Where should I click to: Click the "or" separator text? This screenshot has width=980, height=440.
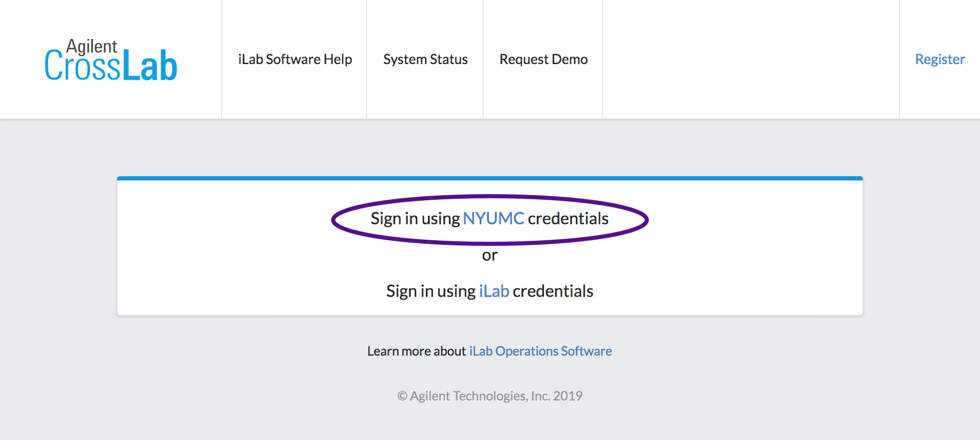(489, 255)
